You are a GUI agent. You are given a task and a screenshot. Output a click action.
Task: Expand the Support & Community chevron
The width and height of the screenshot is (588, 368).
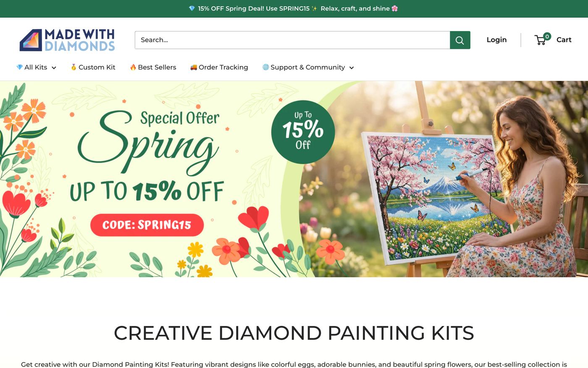point(352,68)
